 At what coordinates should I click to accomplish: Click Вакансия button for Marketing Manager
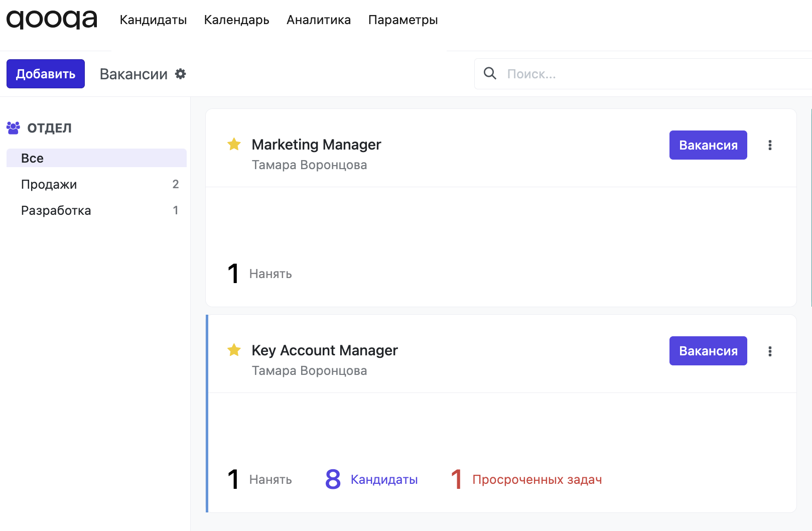click(x=708, y=145)
